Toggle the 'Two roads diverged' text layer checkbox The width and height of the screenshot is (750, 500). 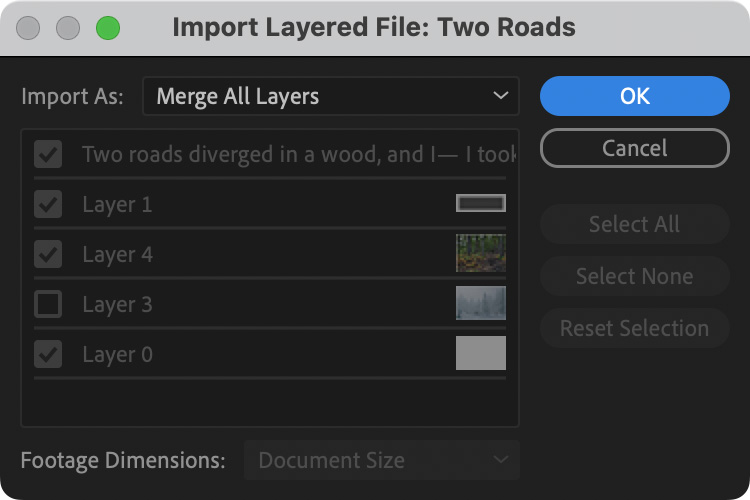[x=48, y=154]
